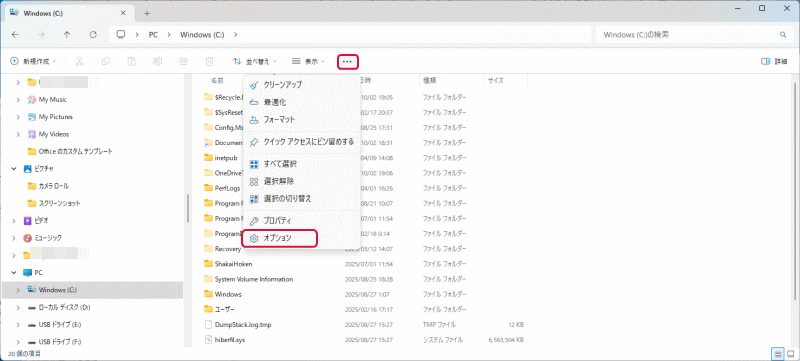The height and width of the screenshot is (361, 800).
Task: Expand the ミュージック tree node
Action: point(14,238)
